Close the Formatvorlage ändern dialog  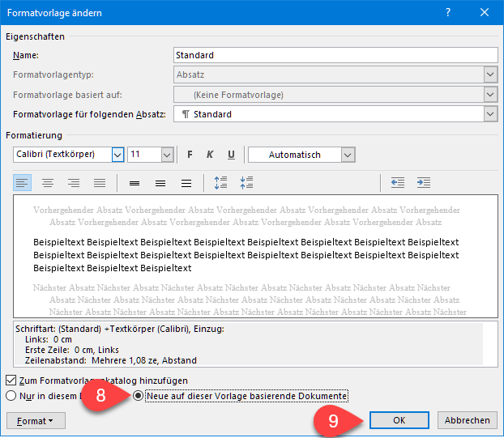point(485,12)
